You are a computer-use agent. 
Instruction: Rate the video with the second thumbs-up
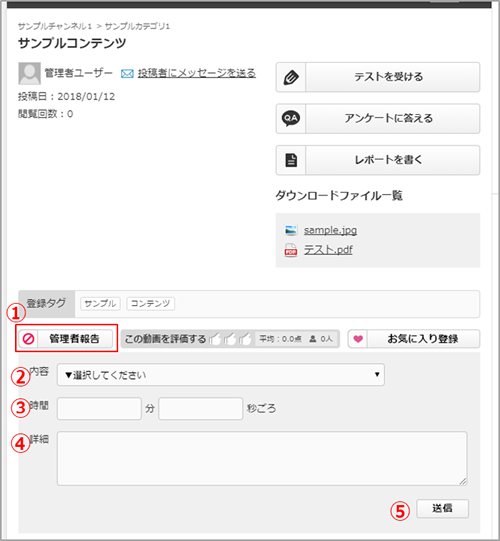(230, 339)
